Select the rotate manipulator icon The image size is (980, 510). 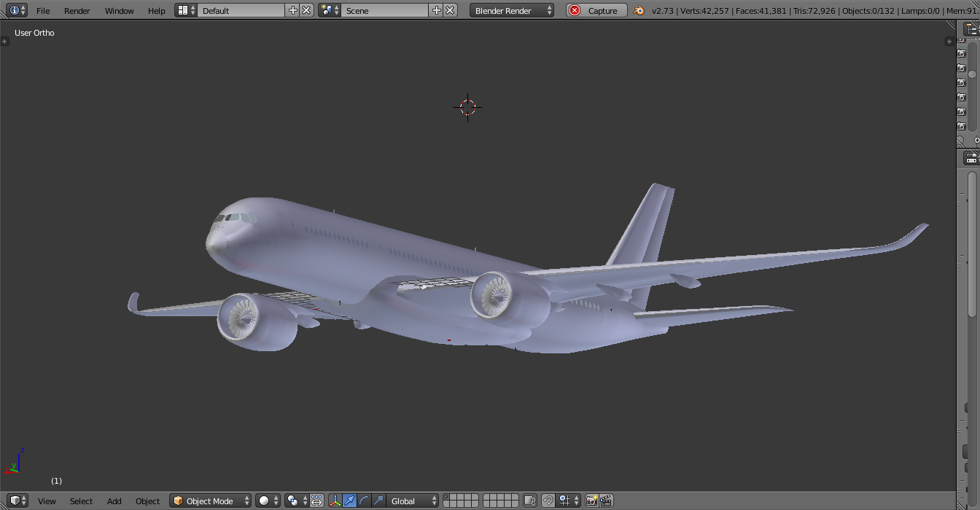[x=364, y=501]
